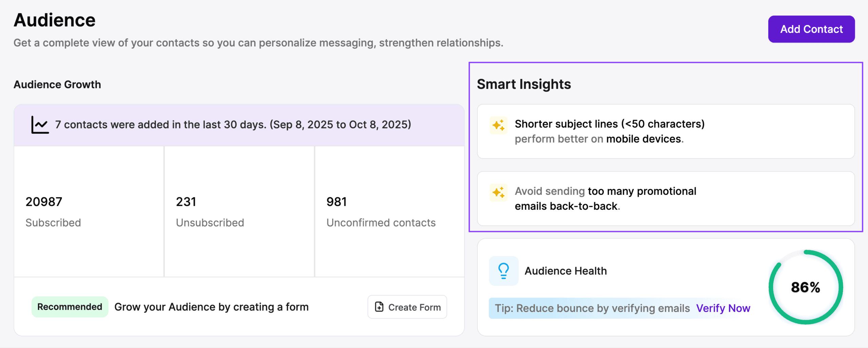Viewport: 868px width, 348px height.
Task: Click the Audience Growth heading
Action: point(57,85)
